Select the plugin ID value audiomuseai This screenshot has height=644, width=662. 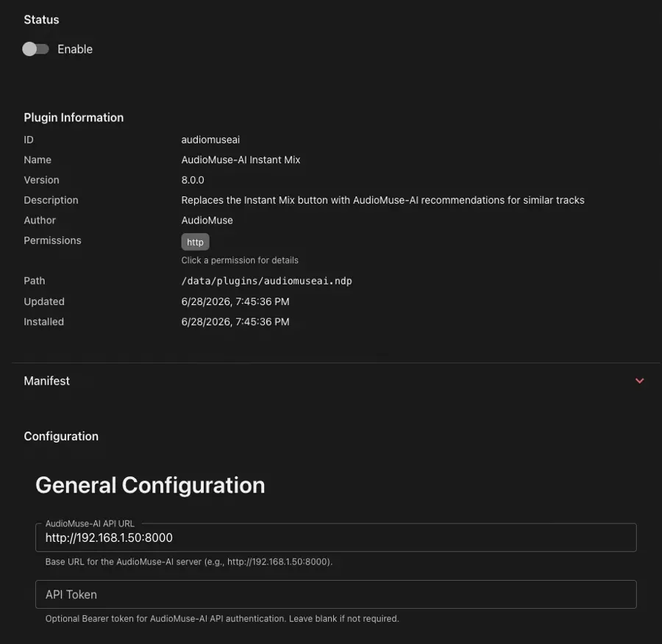tap(210, 140)
